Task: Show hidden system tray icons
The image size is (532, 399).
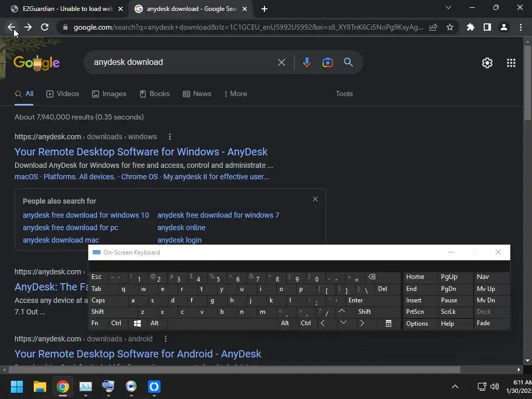Action: [x=455, y=387]
